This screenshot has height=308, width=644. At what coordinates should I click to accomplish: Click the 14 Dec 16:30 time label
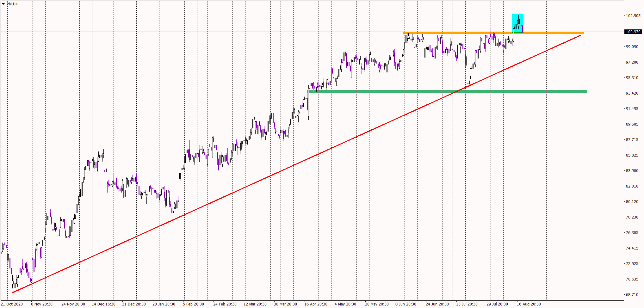tap(103, 304)
